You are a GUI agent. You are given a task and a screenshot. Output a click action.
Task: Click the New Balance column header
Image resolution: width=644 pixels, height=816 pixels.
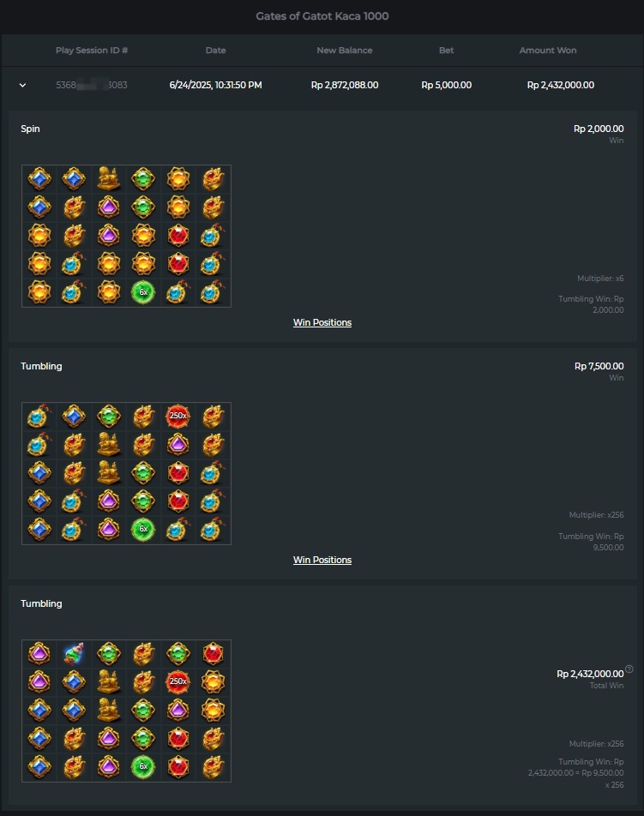[345, 51]
